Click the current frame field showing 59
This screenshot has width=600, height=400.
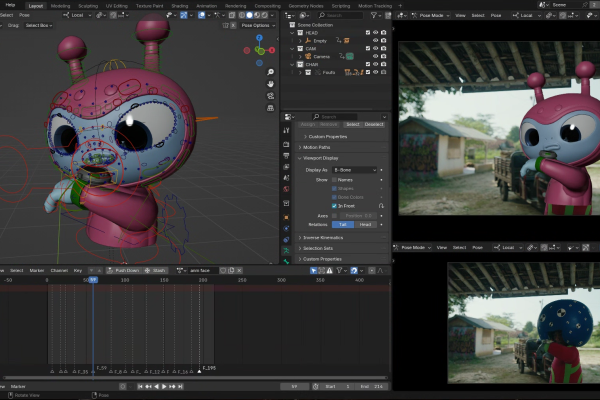pos(294,387)
